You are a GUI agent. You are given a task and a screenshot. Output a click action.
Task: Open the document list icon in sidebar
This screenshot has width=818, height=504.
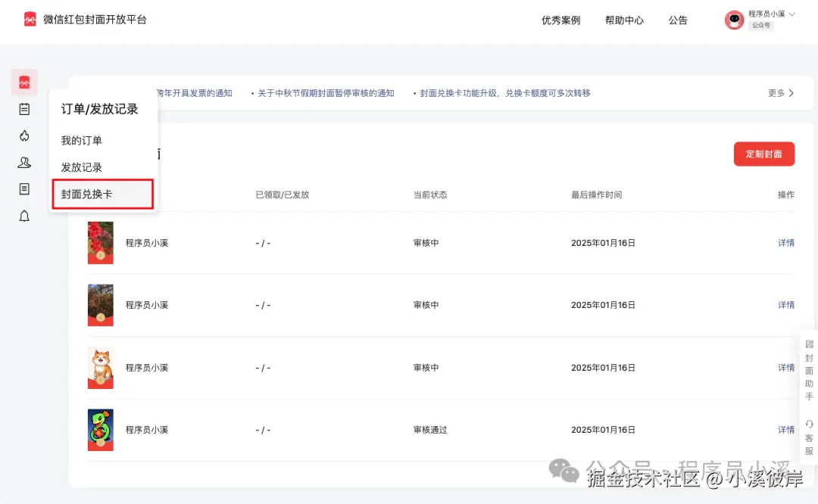tap(24, 188)
